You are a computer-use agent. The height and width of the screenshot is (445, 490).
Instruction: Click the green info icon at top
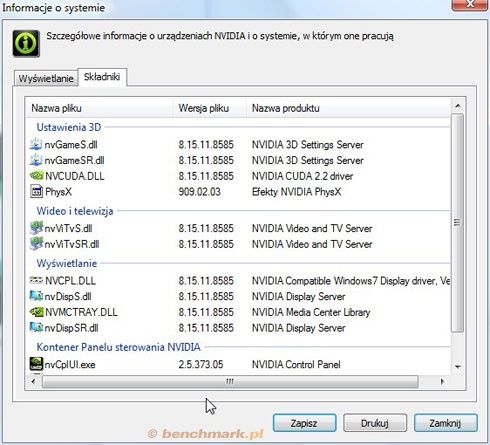(26, 43)
